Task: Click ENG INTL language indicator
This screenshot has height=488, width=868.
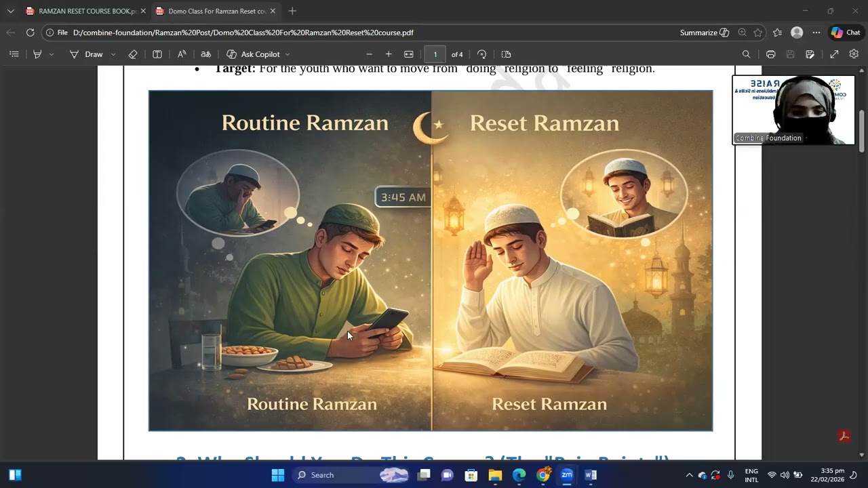Action: (x=751, y=475)
